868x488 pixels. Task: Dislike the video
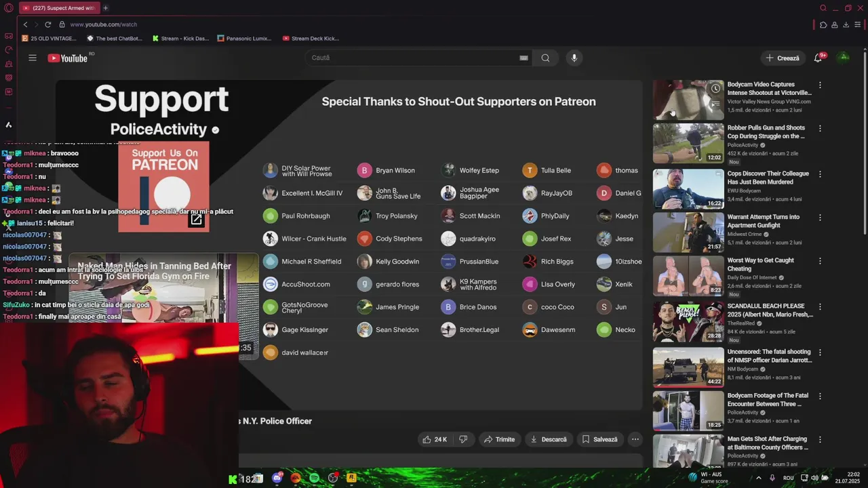coord(463,439)
